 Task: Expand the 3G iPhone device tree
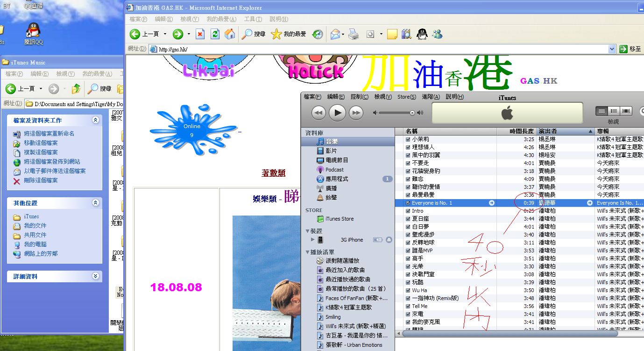(312, 239)
